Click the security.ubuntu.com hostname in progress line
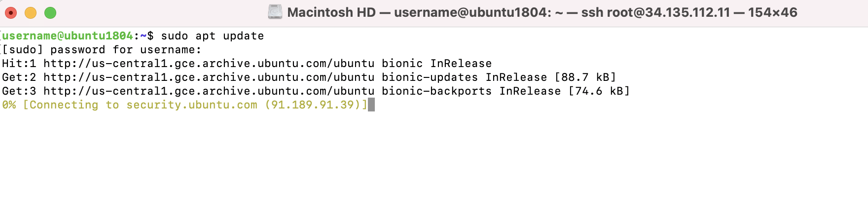 click(x=192, y=105)
